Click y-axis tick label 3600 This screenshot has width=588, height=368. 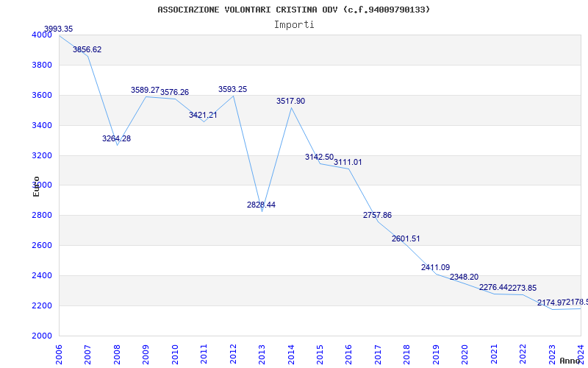42,95
